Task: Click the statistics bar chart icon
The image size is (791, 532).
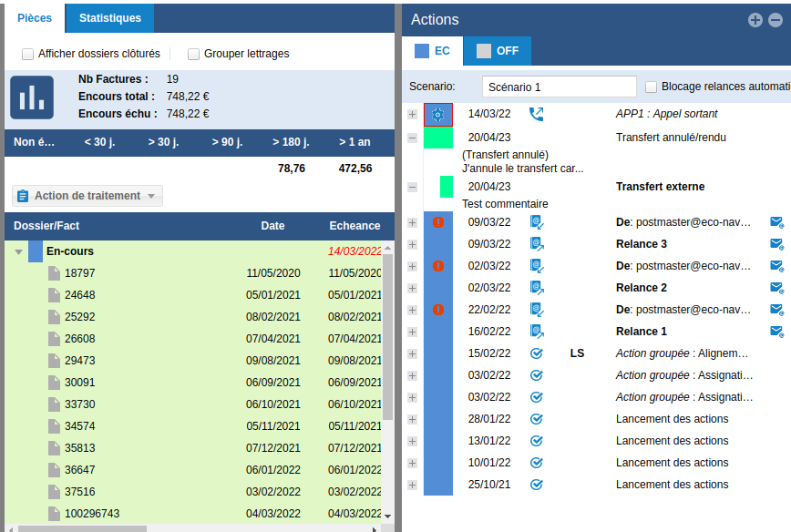Action: tap(32, 97)
